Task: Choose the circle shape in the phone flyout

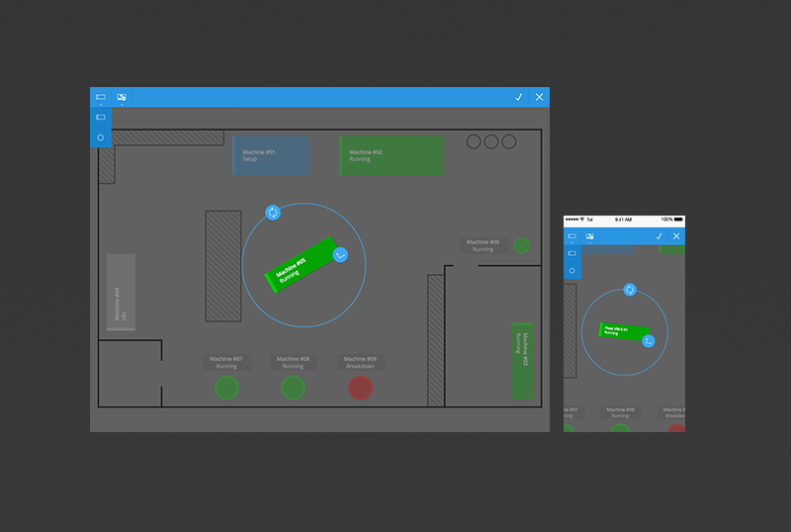Action: point(572,271)
